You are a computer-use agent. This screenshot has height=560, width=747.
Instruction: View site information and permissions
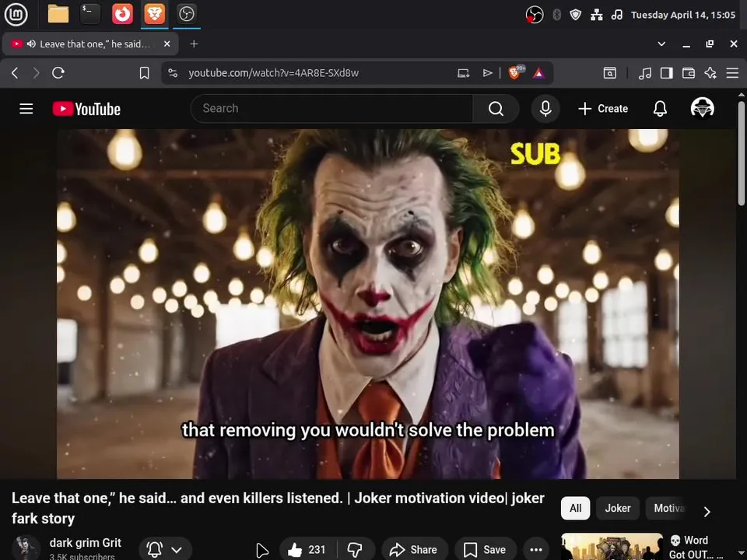click(173, 73)
